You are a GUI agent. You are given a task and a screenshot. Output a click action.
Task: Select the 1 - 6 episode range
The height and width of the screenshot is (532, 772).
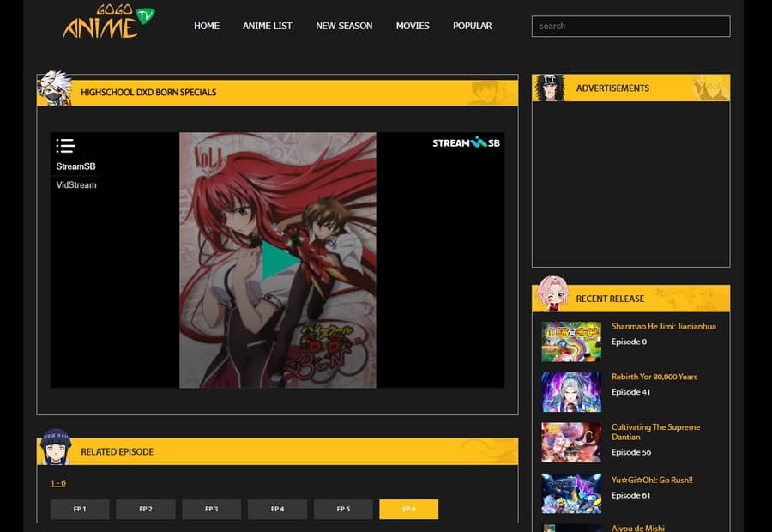(x=58, y=483)
